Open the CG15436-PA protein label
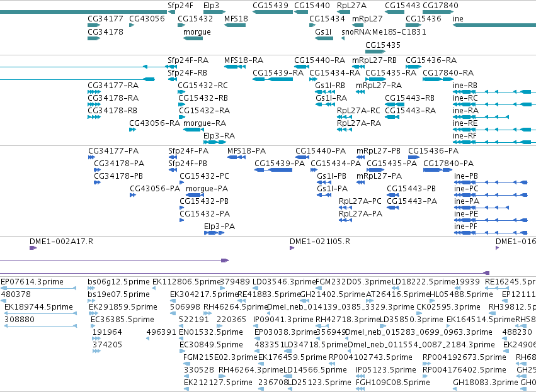This screenshot has width=536, height=392. [433, 151]
